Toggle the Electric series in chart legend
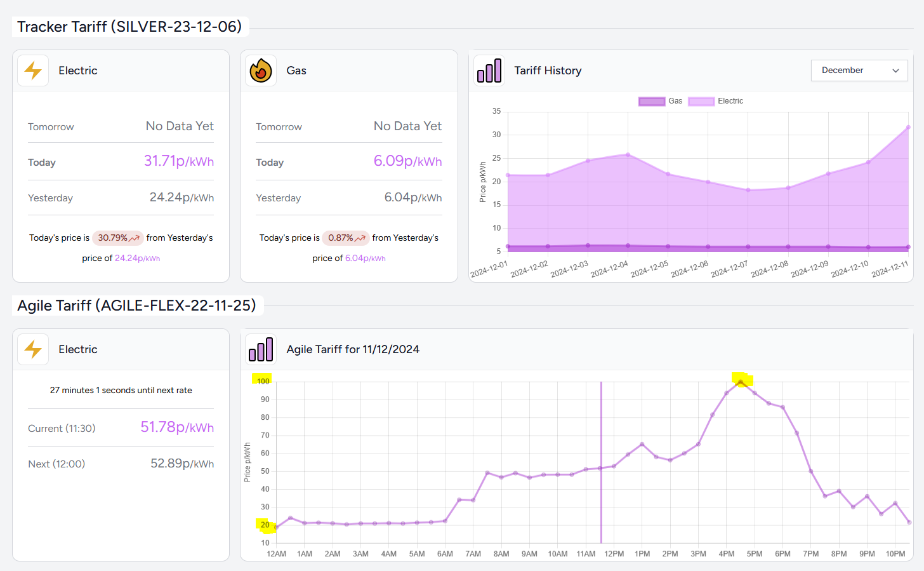 pyautogui.click(x=715, y=101)
